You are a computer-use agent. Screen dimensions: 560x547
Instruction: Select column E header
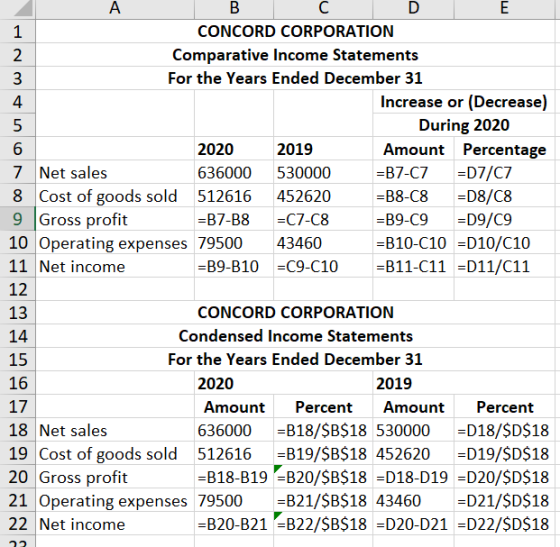504,9
